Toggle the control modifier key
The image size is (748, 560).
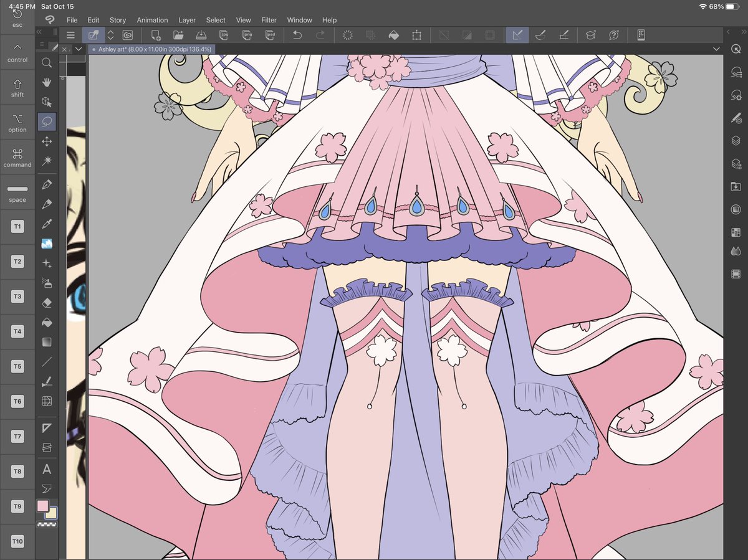tap(17, 52)
